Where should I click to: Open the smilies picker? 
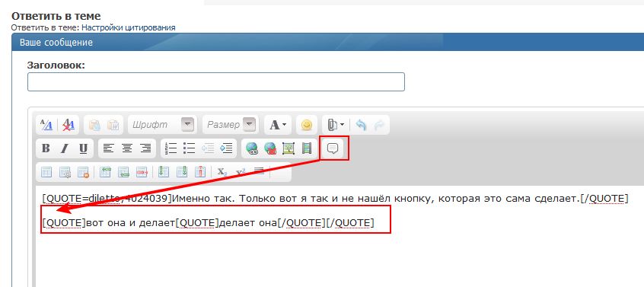point(307,125)
